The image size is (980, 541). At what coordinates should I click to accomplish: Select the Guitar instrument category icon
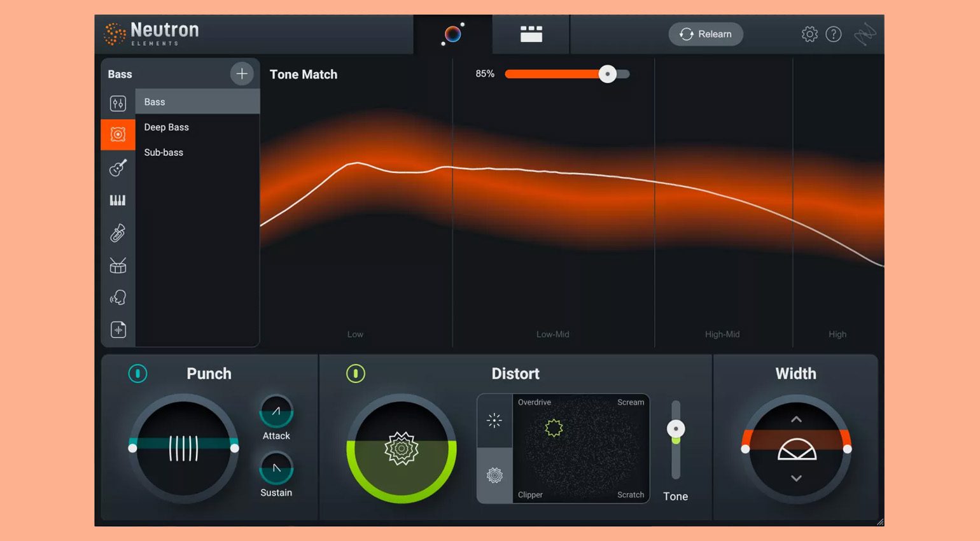click(118, 167)
